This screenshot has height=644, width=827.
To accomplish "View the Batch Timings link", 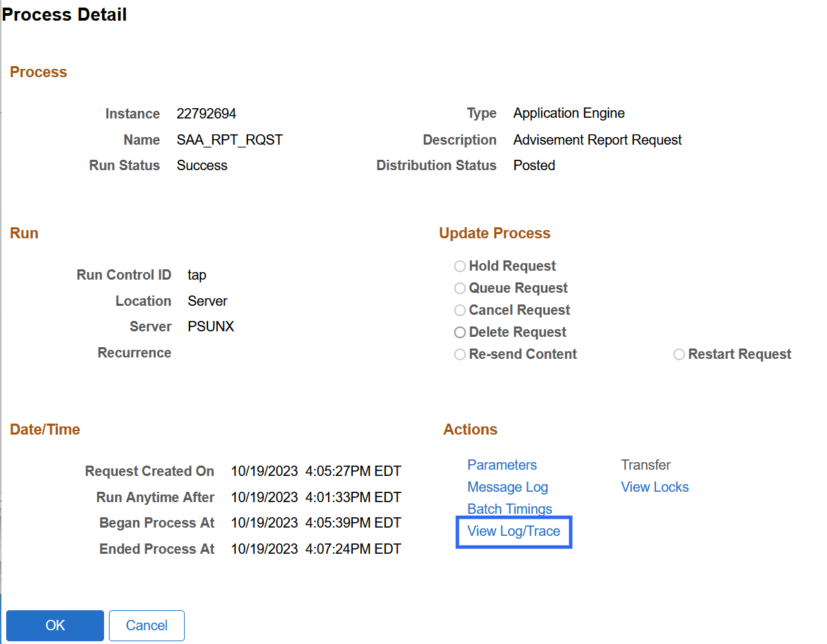I will [x=509, y=509].
